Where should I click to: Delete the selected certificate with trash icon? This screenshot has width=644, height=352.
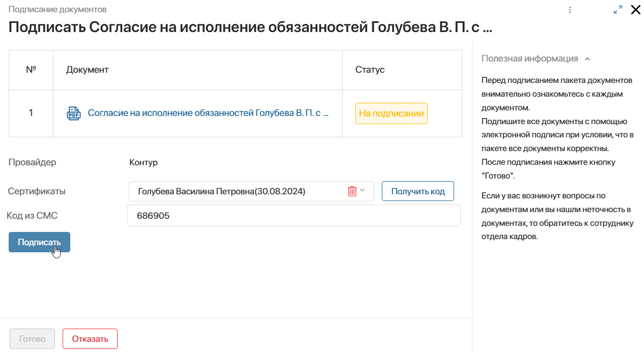point(352,191)
